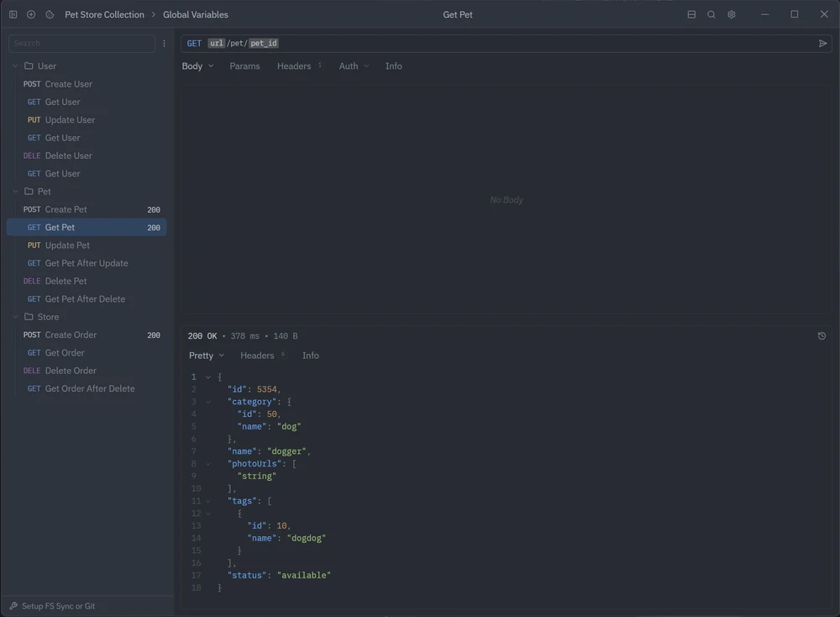Fold the root JSON object at line 1
Image resolution: width=840 pixels, height=617 pixels.
click(x=208, y=377)
